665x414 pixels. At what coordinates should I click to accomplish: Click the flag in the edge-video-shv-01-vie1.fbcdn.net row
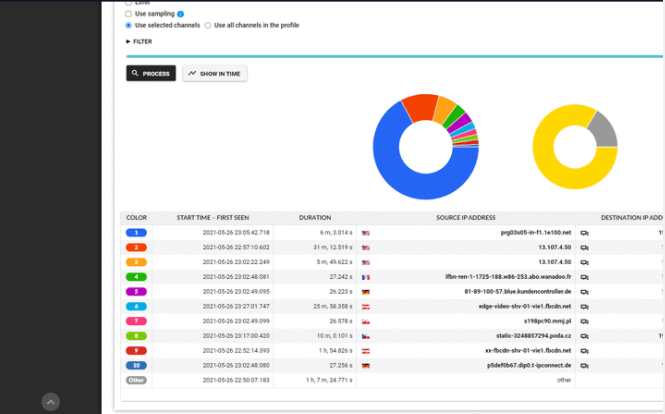[x=366, y=307]
